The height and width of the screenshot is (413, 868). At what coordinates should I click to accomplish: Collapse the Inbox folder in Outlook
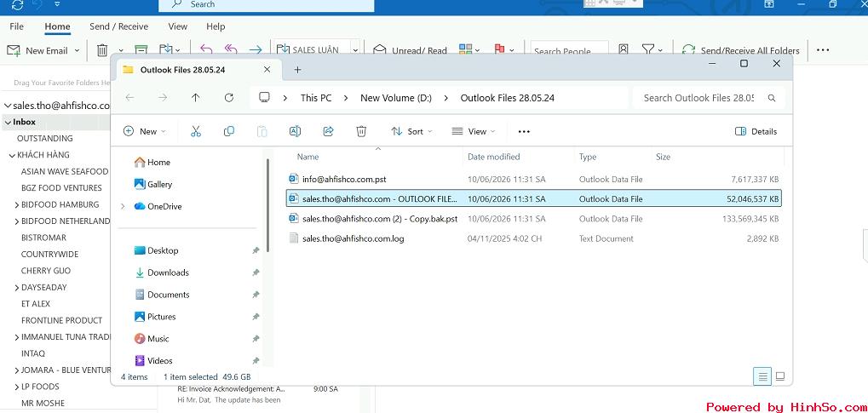coord(7,122)
